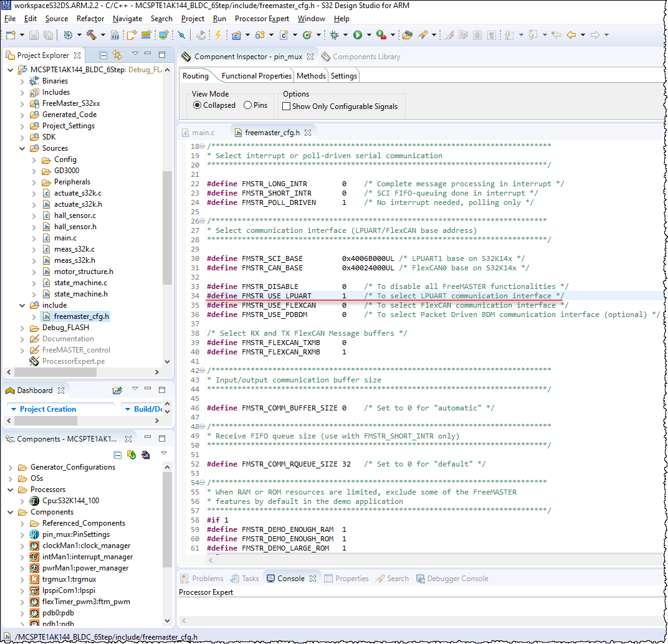The image size is (668, 644).
Task: Select the Collapsed view mode radio button
Action: 198,105
